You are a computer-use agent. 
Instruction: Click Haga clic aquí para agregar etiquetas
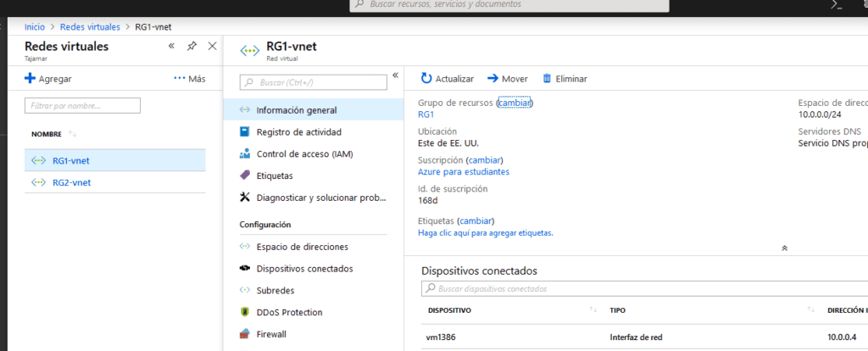[486, 233]
